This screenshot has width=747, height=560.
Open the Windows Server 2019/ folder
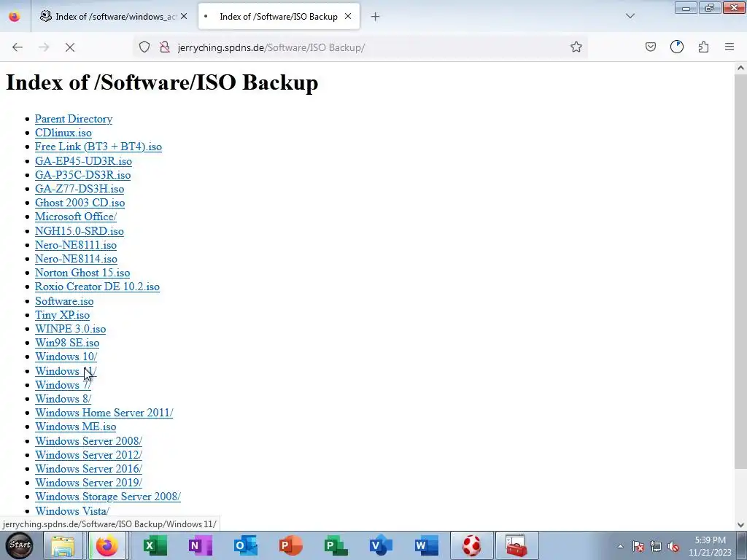pos(88,483)
